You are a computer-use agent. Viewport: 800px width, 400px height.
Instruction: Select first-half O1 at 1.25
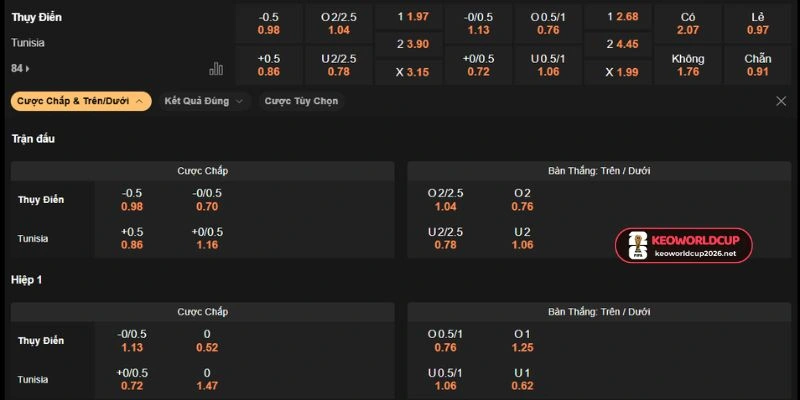click(x=522, y=341)
